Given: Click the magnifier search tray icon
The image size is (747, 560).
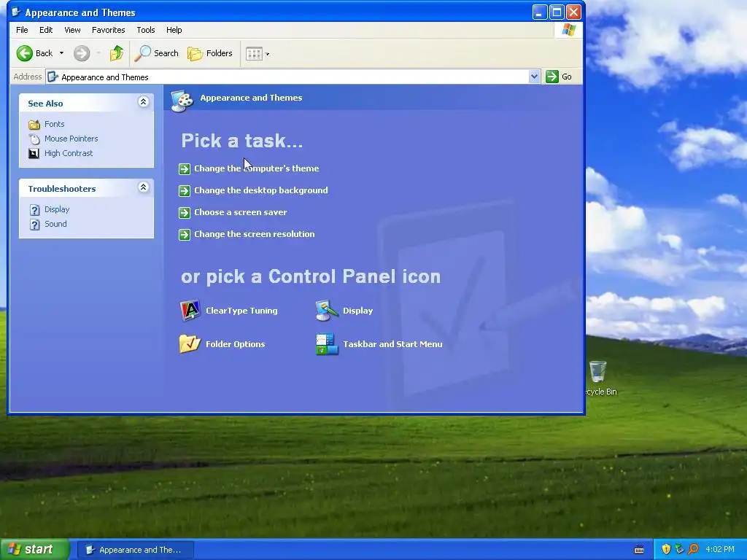Looking at the screenshot, I should (693, 550).
